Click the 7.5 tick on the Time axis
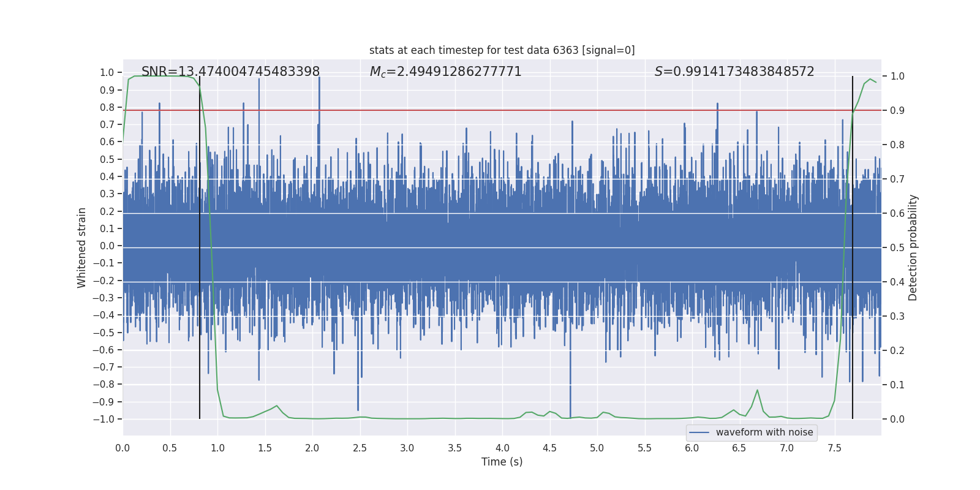980x490 pixels. click(834, 448)
